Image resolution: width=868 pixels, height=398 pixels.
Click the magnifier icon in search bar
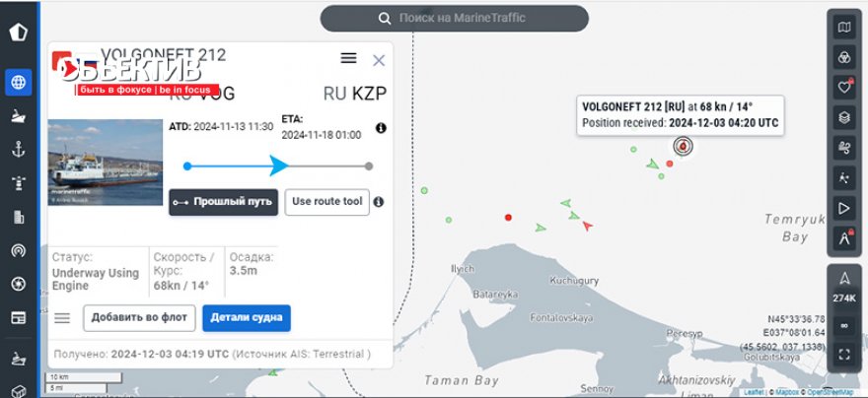(385, 19)
